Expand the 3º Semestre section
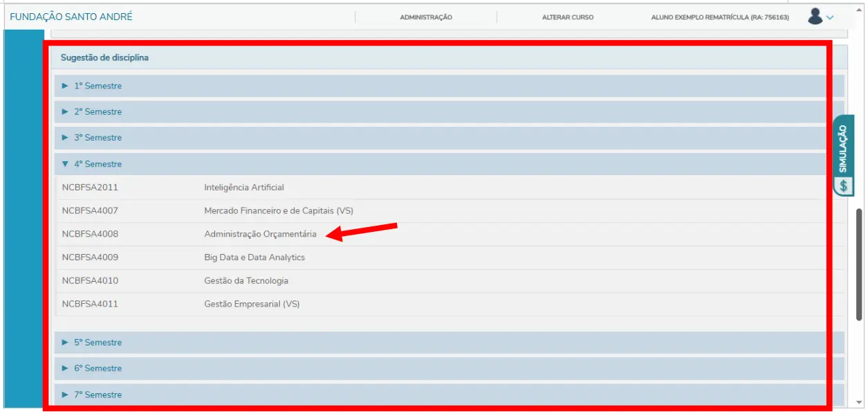The width and height of the screenshot is (868, 416). 98,138
